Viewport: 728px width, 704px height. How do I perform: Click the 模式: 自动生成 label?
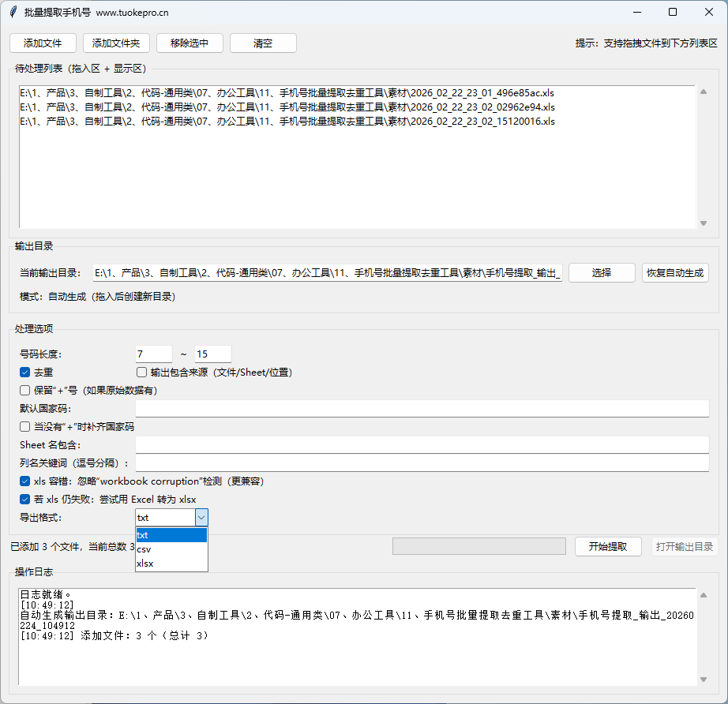[97, 297]
